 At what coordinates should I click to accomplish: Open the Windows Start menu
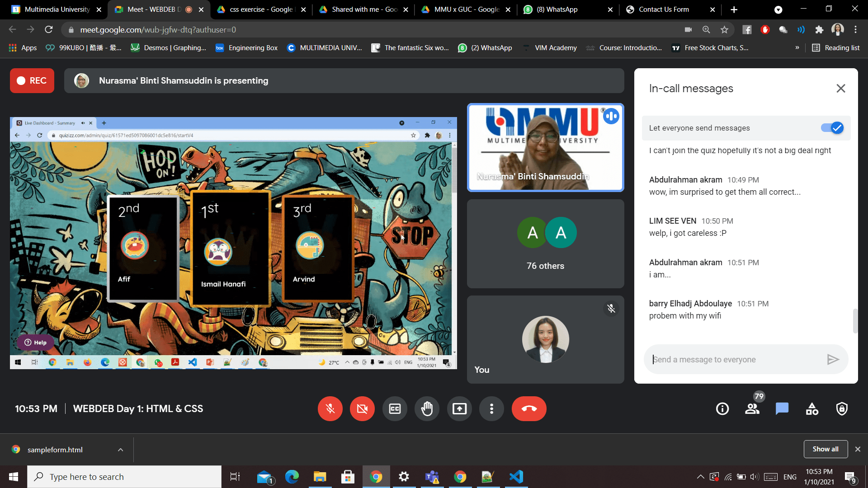click(13, 477)
